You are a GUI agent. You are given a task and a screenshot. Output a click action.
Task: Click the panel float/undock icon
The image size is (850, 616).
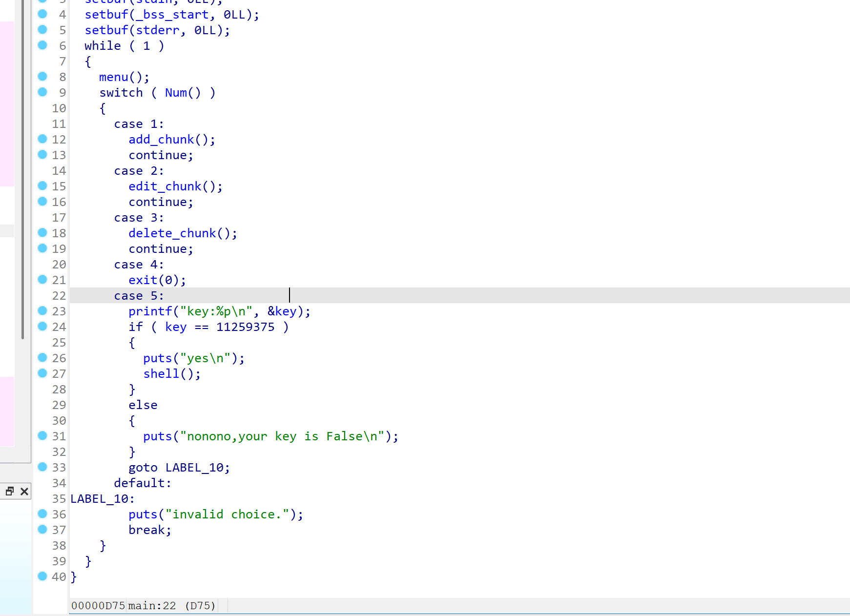[9, 492]
